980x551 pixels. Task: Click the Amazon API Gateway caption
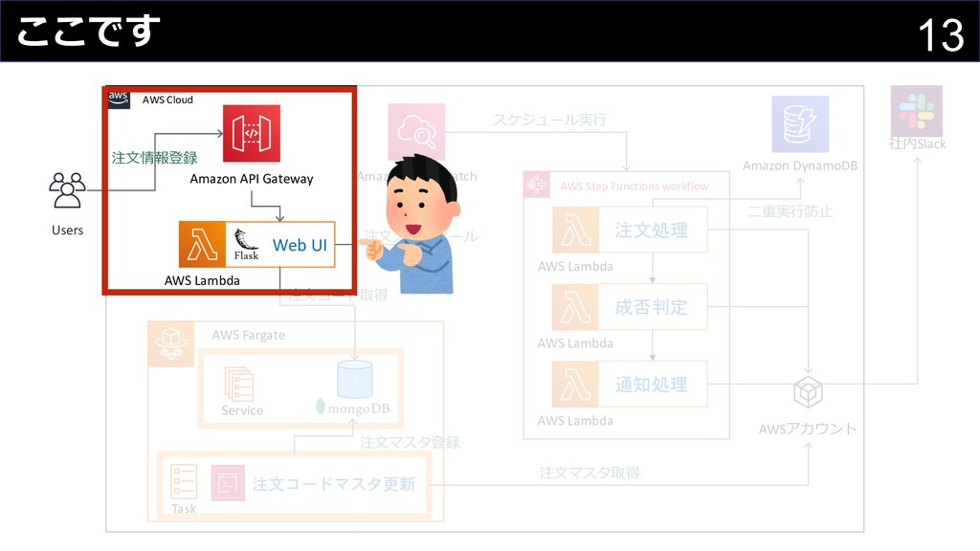tap(252, 179)
